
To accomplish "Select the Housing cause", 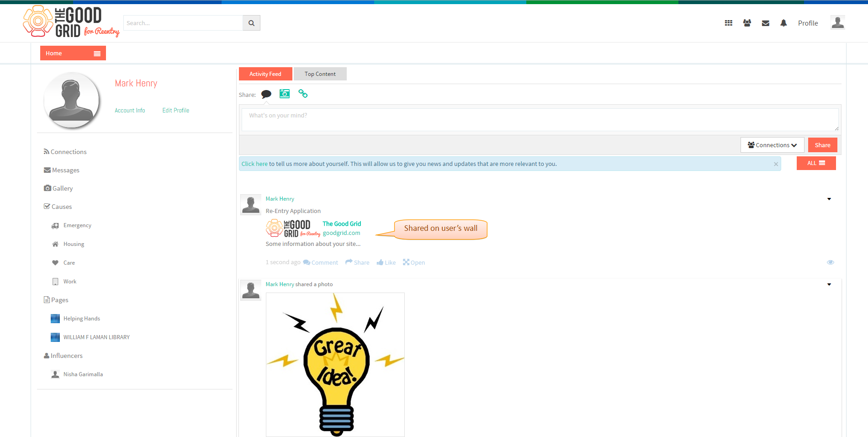I will [68, 244].
